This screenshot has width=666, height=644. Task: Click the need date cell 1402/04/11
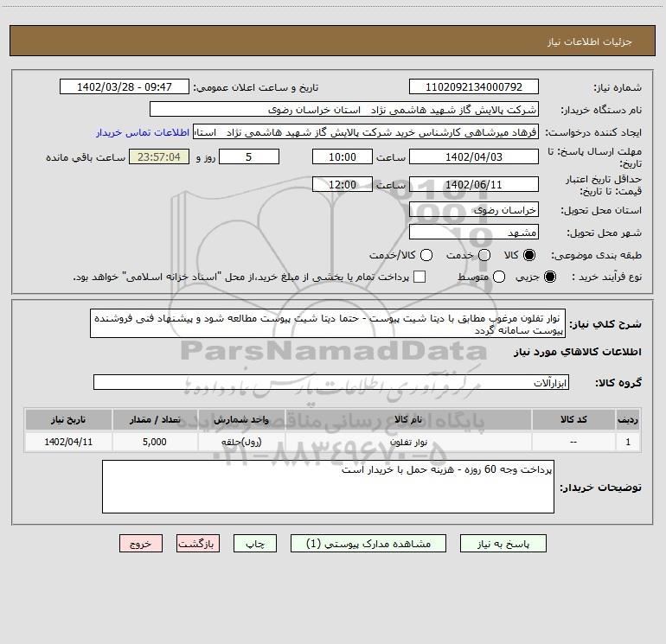coord(68,442)
